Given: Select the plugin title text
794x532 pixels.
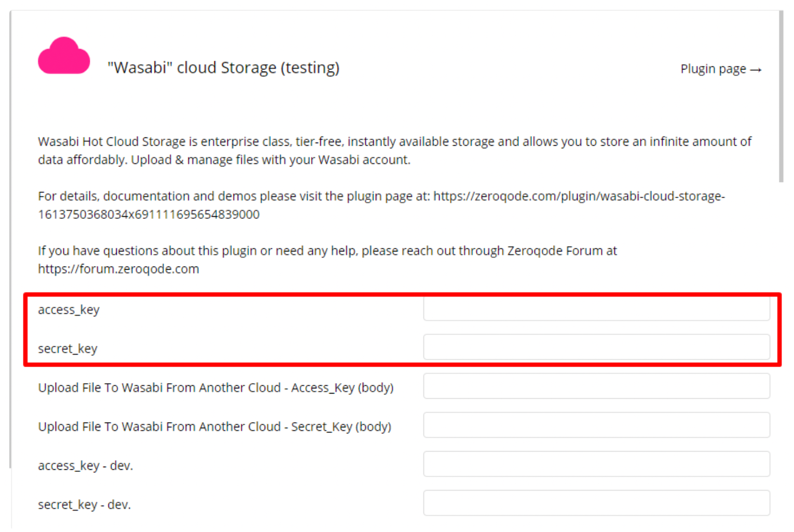Looking at the screenshot, I should pos(223,67).
